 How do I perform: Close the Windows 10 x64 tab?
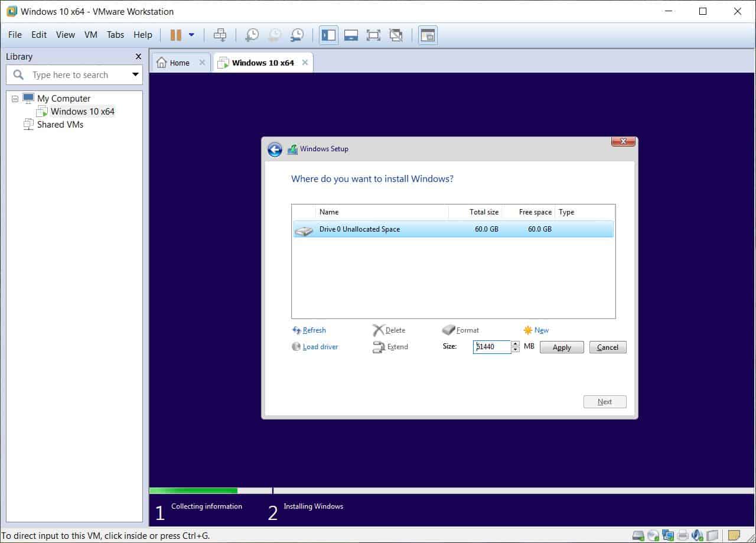[305, 63]
